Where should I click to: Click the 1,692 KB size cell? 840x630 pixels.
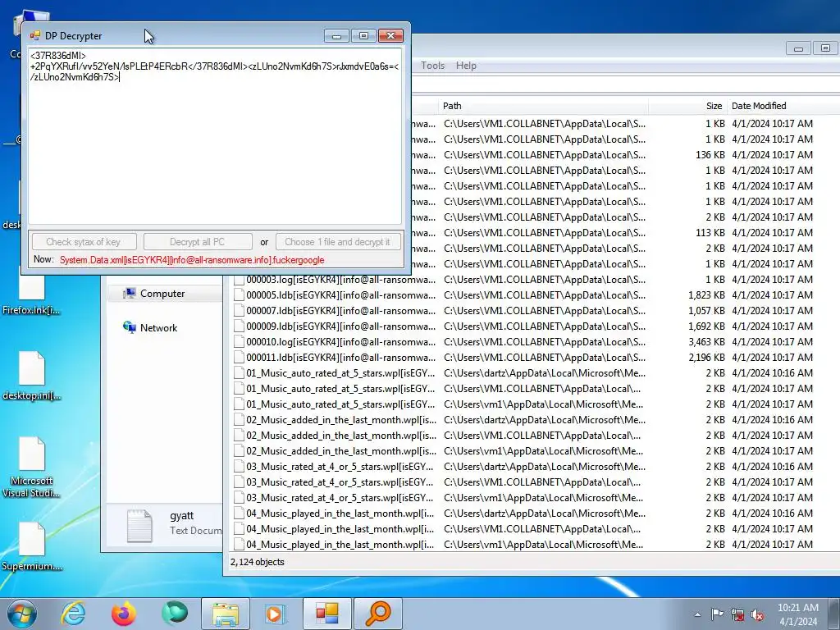(706, 326)
